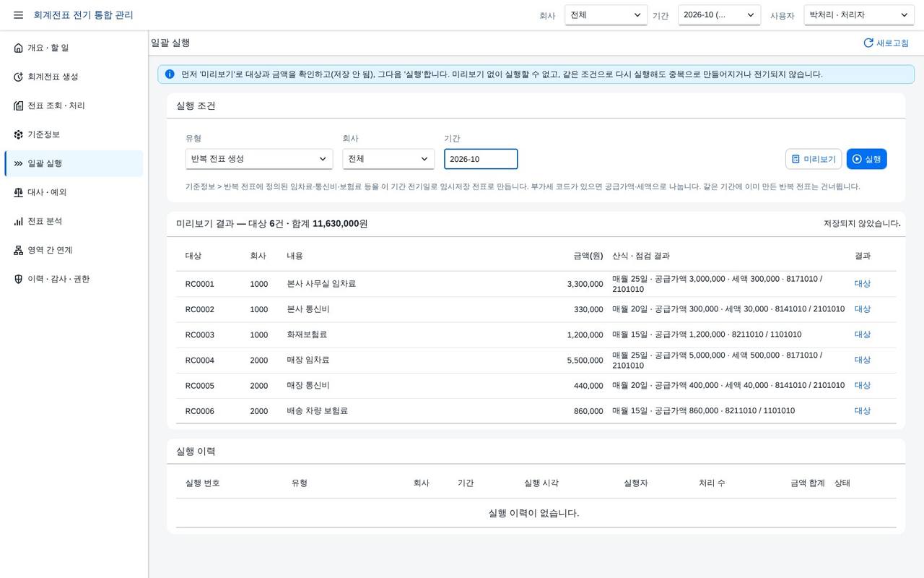Open the top bar 기간 2026-10 dropdown
Viewport: 924px width, 578px height.
(x=719, y=15)
